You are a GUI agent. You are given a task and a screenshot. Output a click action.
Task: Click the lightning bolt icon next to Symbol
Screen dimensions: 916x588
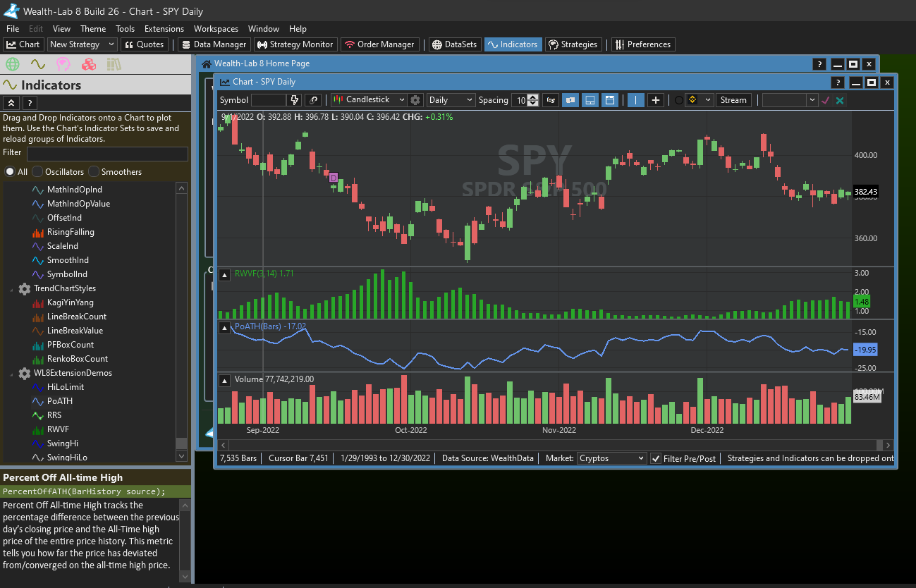pos(295,100)
